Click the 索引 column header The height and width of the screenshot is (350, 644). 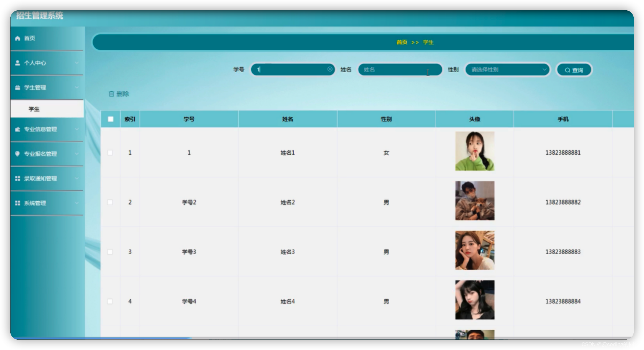click(130, 119)
